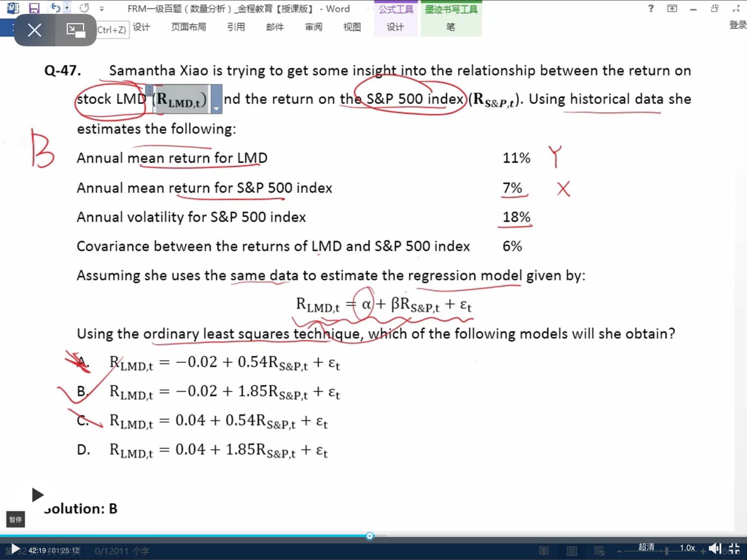Change the 1.0x playback speed
This screenshot has width=747, height=560.
(x=687, y=548)
